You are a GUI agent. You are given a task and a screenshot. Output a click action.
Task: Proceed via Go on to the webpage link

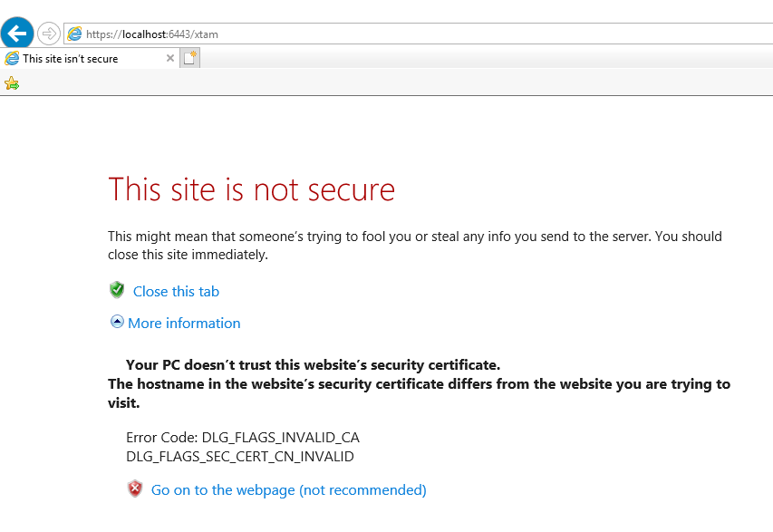pos(288,489)
